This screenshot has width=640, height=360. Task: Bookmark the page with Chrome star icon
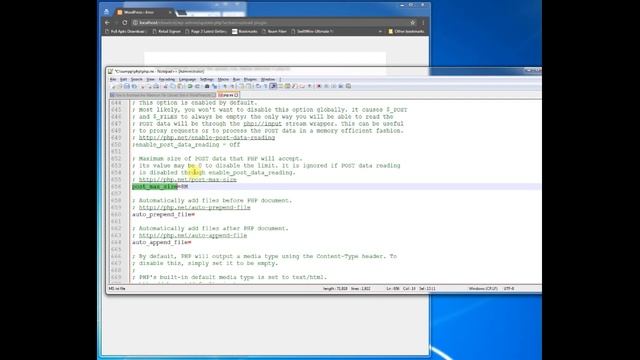click(413, 23)
